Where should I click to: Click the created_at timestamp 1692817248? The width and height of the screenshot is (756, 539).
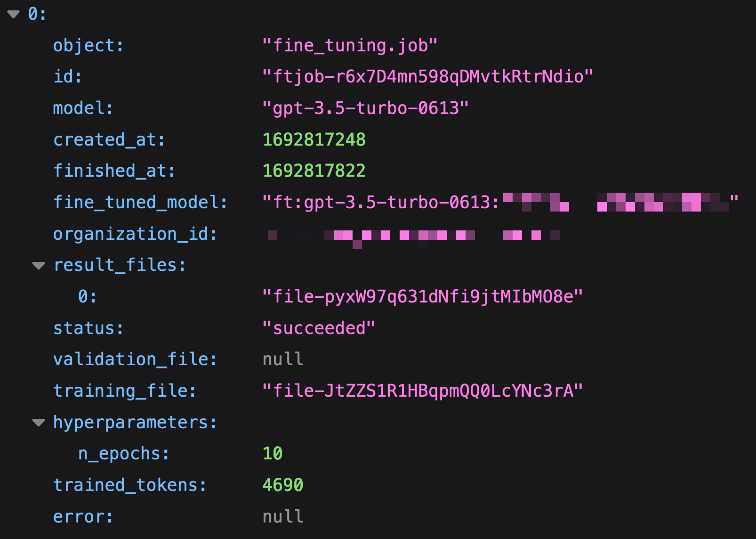314,140
